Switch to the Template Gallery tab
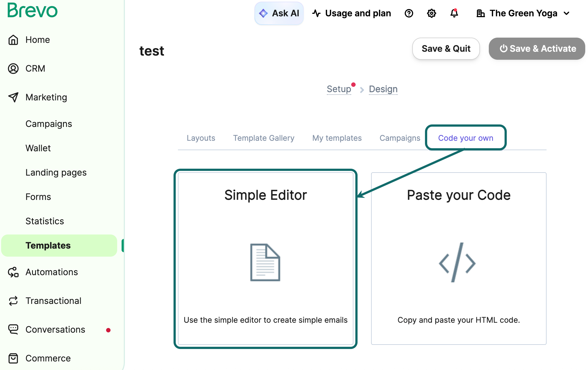This screenshot has height=370, width=588. click(263, 138)
